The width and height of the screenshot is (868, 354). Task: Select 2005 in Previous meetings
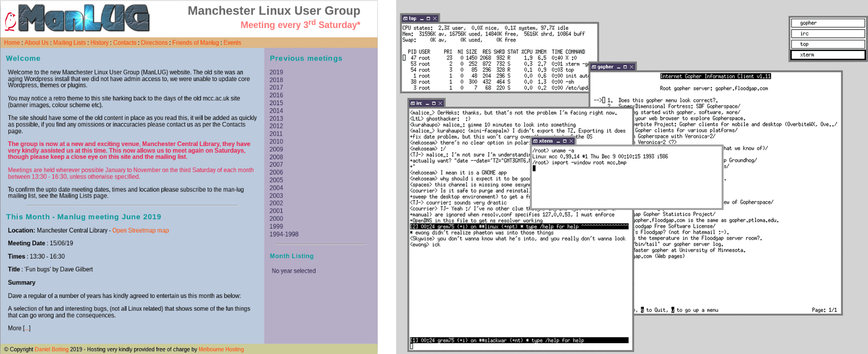pyautogui.click(x=276, y=180)
